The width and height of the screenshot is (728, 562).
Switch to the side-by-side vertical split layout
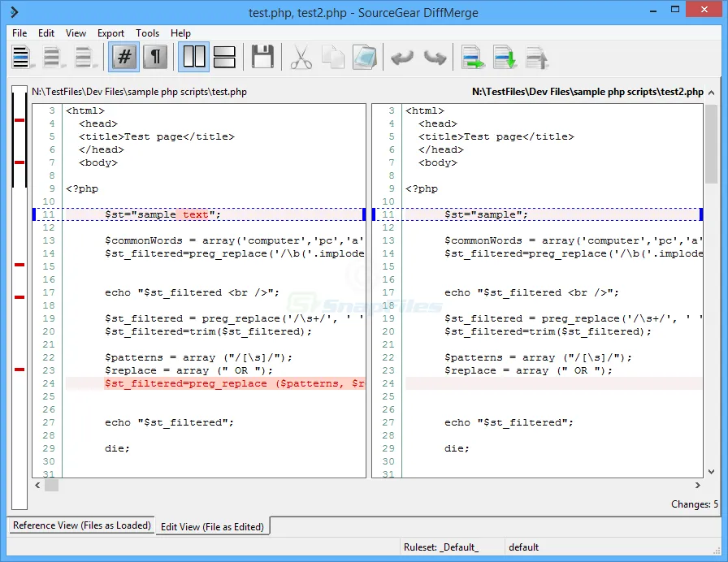pyautogui.click(x=193, y=57)
